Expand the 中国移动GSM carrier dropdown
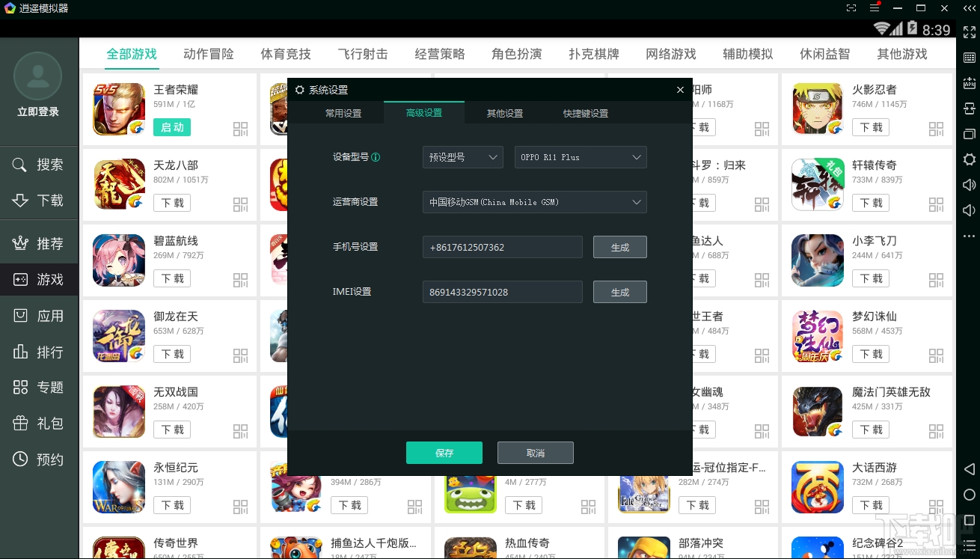Image resolution: width=980 pixels, height=559 pixels. click(x=535, y=202)
